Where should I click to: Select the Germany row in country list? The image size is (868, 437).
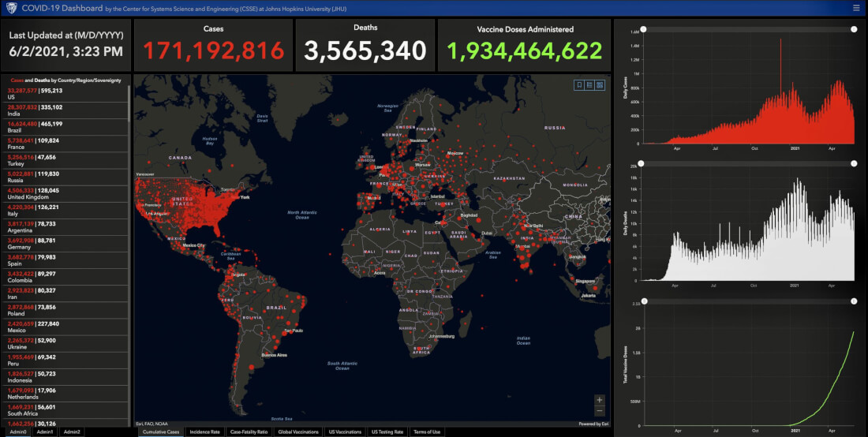coord(65,244)
